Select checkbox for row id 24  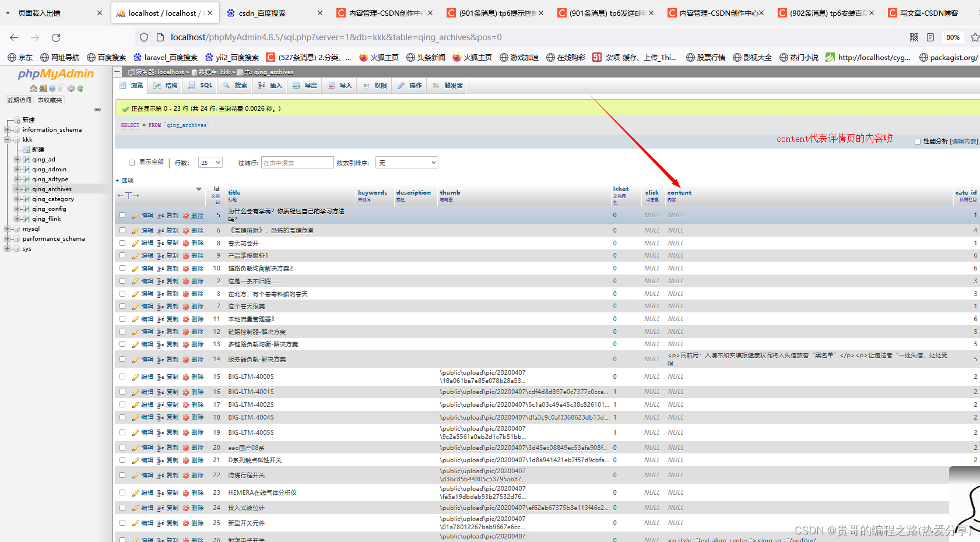[x=122, y=508]
